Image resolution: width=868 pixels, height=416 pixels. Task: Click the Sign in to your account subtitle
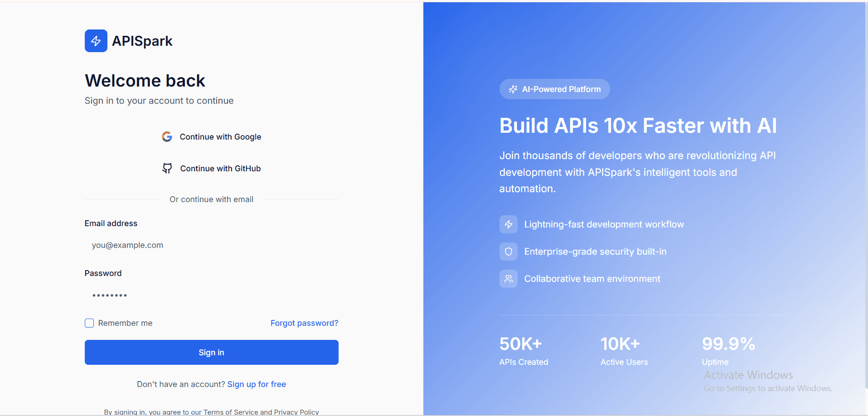(x=159, y=101)
